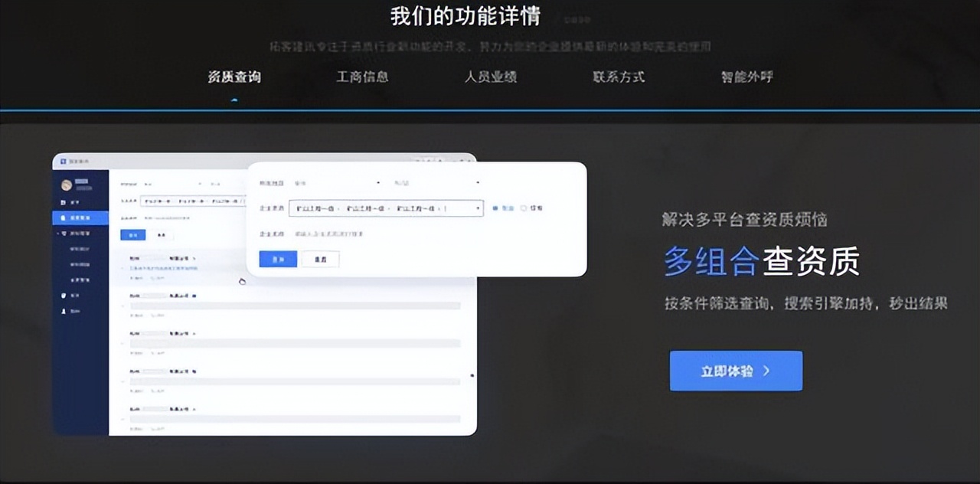Expand the 企业资质 combo box arrow
The width and height of the screenshot is (980, 484).
(479, 208)
